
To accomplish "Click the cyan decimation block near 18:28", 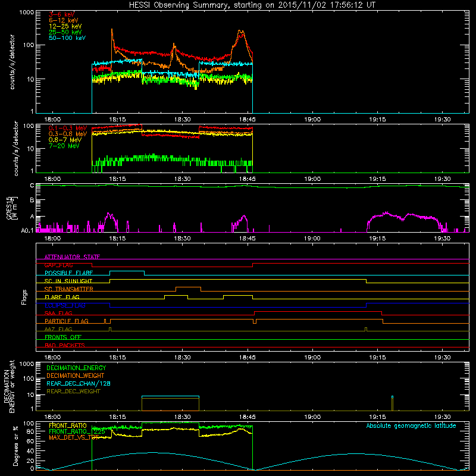I will pyautogui.click(x=170, y=396).
